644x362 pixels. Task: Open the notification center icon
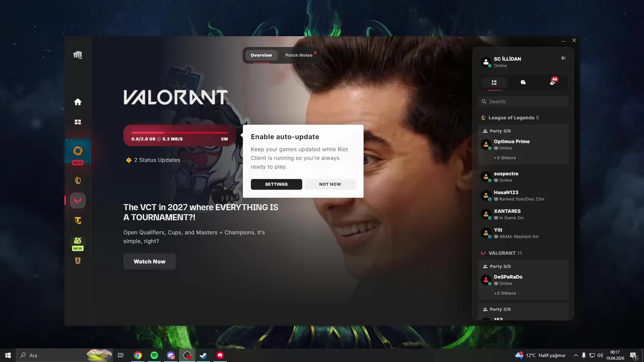point(633,355)
